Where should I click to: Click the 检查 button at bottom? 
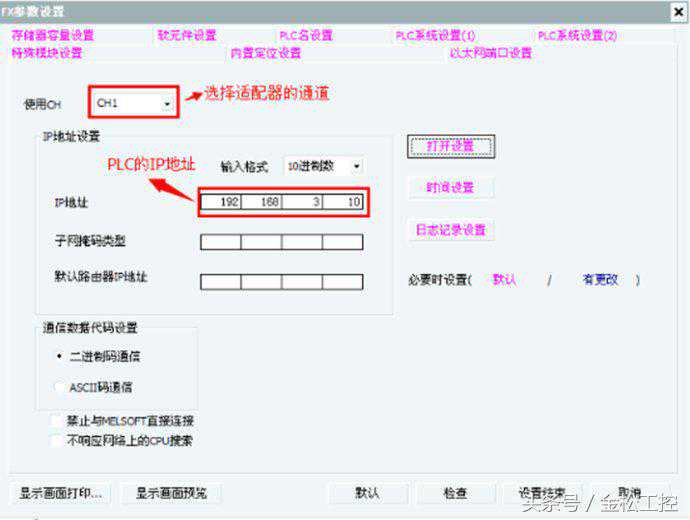click(455, 493)
